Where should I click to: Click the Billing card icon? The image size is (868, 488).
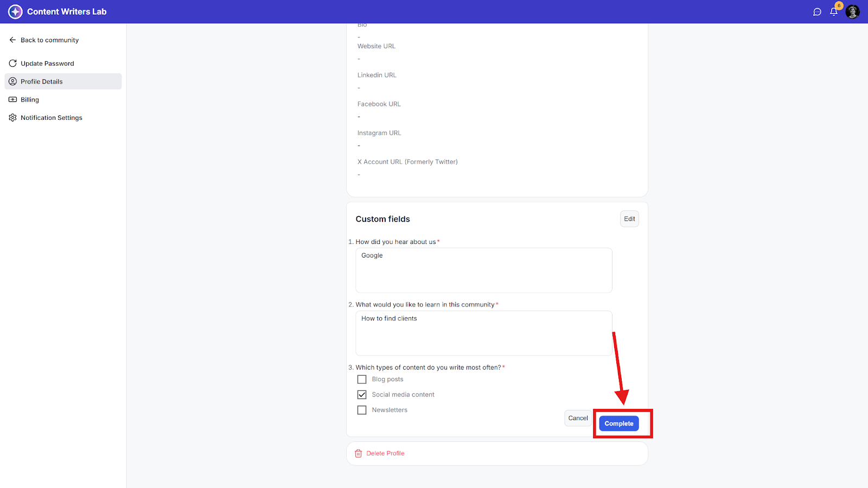pyautogui.click(x=12, y=100)
